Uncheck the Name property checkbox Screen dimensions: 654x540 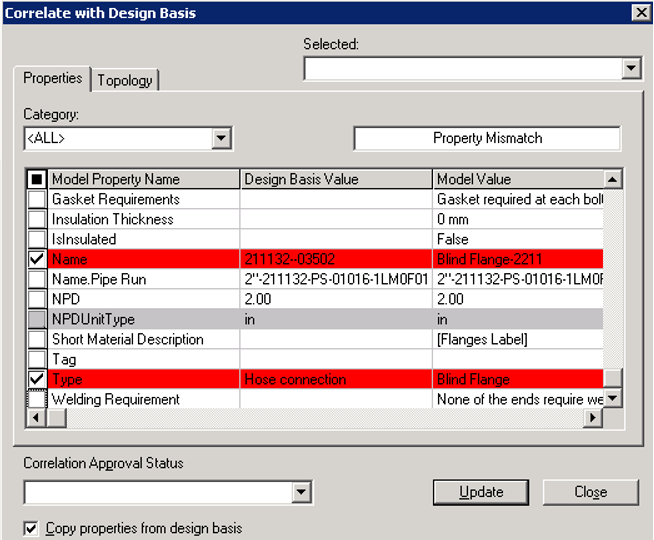pos(37,259)
